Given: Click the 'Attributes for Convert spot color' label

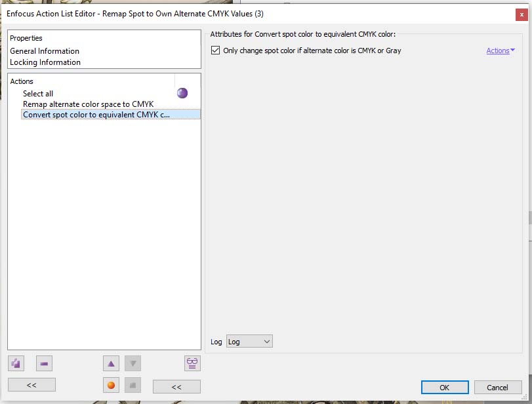Looking at the screenshot, I should click(x=302, y=34).
